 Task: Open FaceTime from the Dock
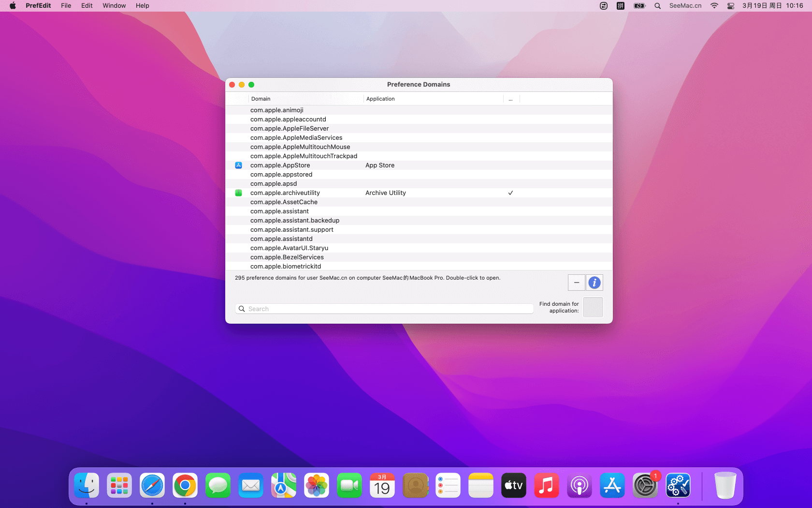tap(349, 485)
